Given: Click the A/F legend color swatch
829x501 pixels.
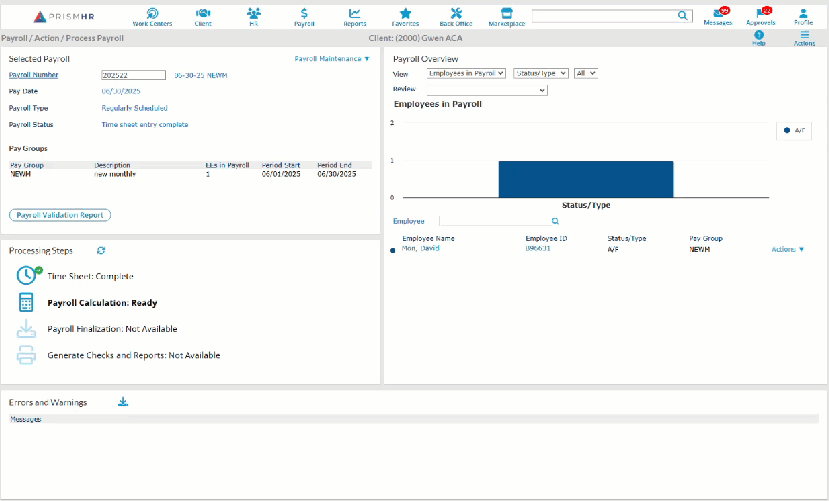Looking at the screenshot, I should click(787, 130).
